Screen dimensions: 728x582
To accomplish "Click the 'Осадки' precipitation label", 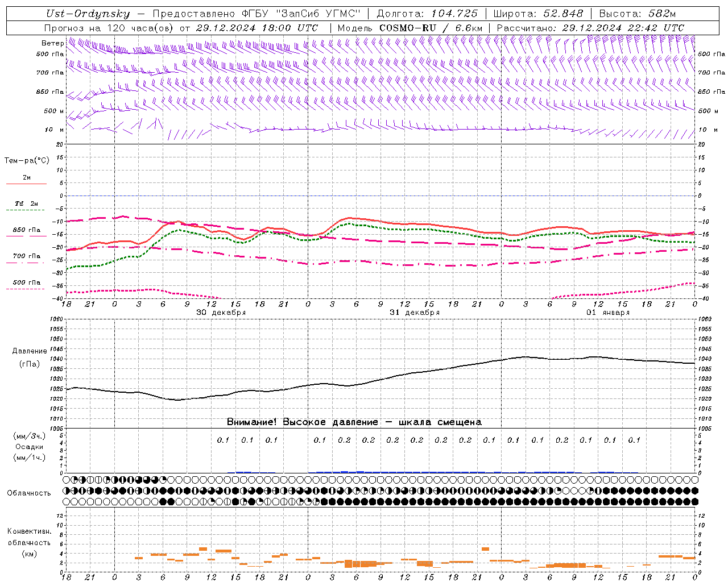I will pos(30,447).
